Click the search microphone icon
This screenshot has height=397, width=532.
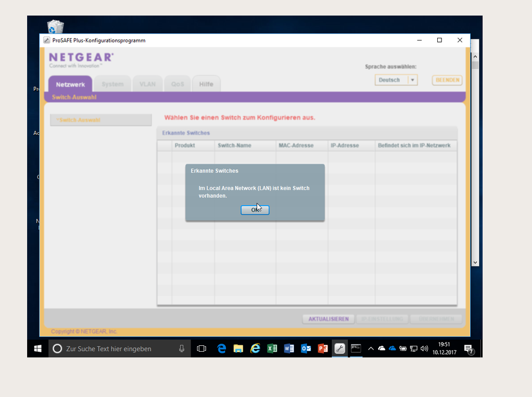click(182, 349)
